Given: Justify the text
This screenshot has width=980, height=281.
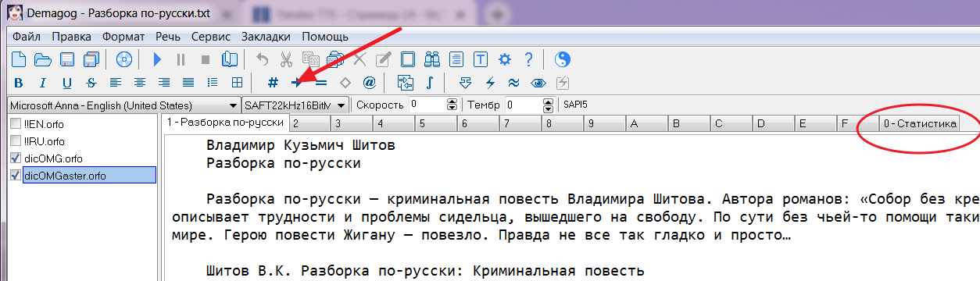Looking at the screenshot, I should 188,83.
